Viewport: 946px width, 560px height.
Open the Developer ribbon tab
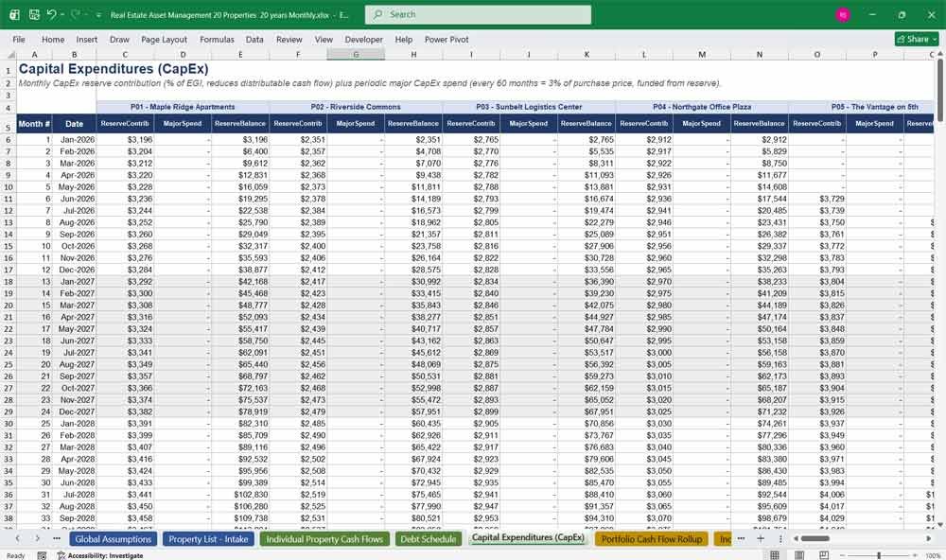point(364,39)
